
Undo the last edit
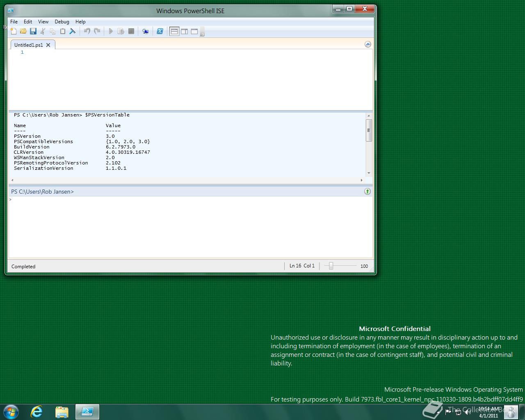point(87,31)
